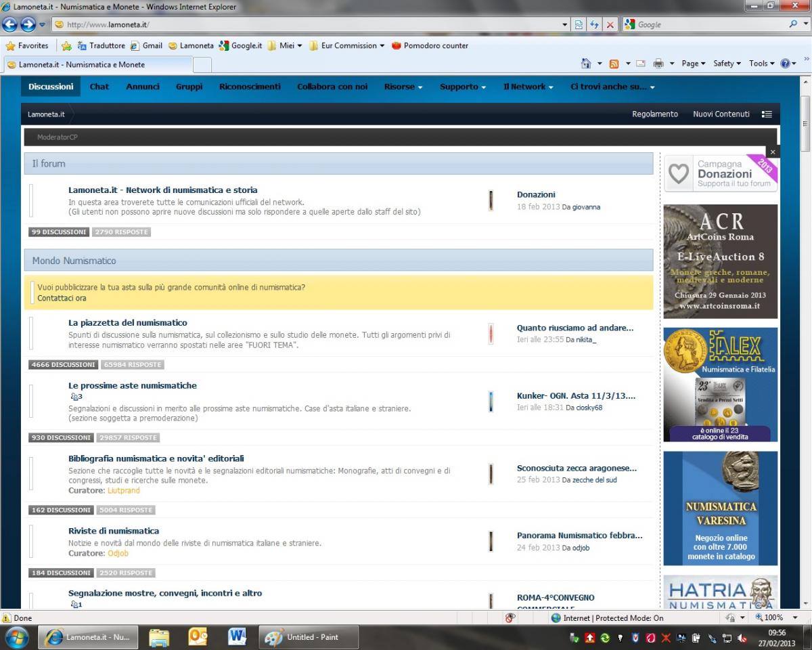
Task: Expand the Risorse dropdown menu
Action: (403, 87)
